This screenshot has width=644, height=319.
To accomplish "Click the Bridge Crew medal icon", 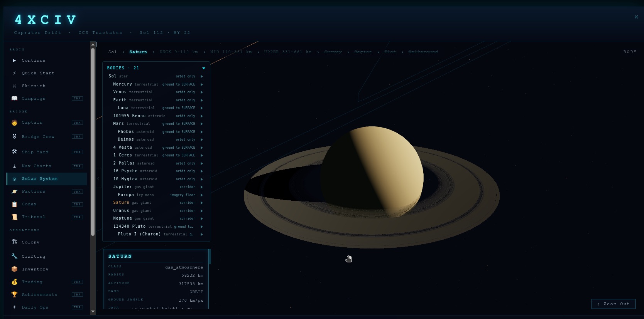I will 14,136.
